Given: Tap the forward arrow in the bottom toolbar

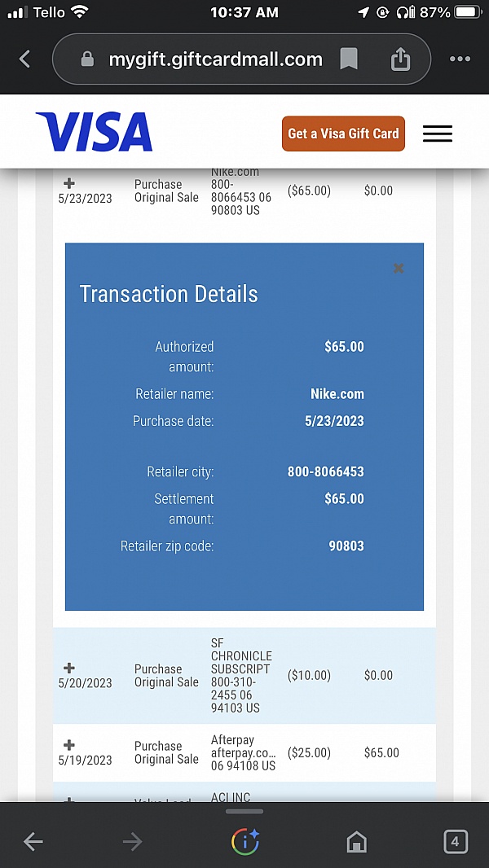Looking at the screenshot, I should 132,842.
